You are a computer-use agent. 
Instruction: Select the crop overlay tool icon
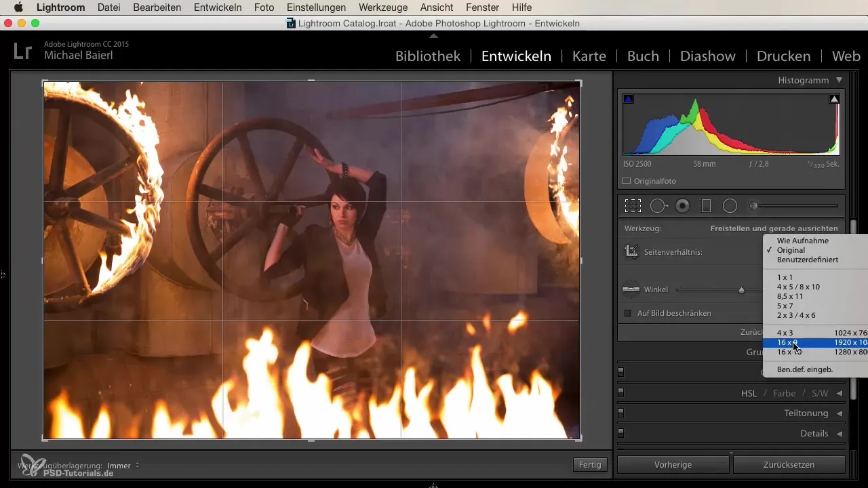tap(633, 205)
